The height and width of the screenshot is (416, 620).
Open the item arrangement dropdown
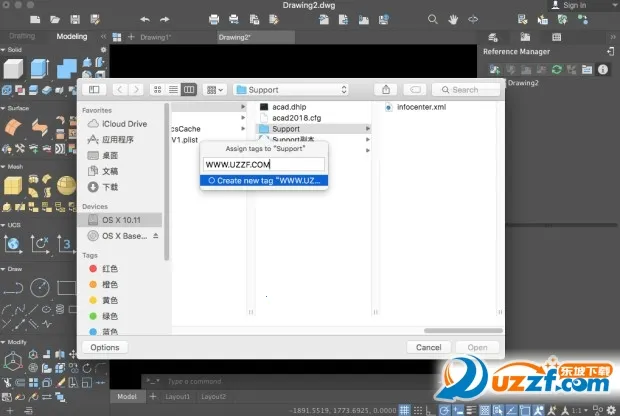[215, 90]
